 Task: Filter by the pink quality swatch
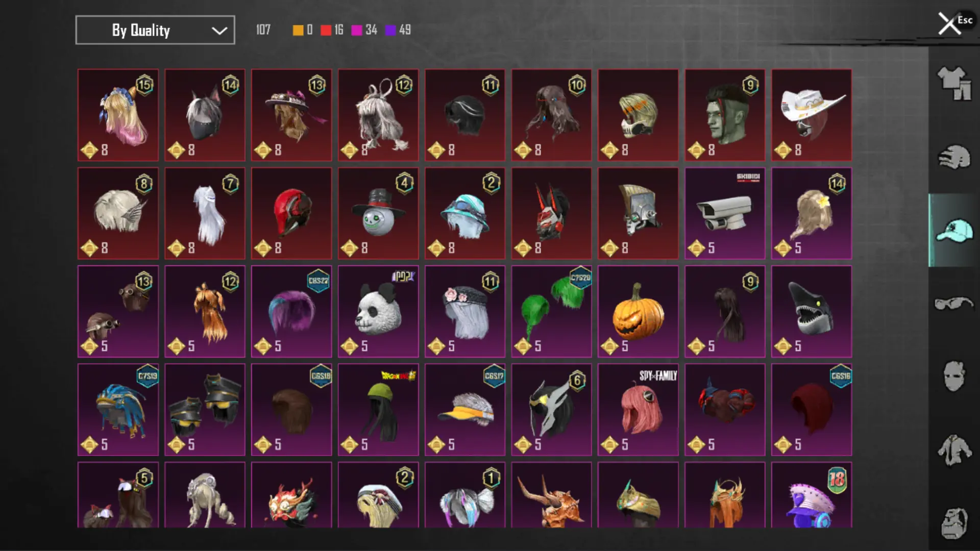click(357, 30)
